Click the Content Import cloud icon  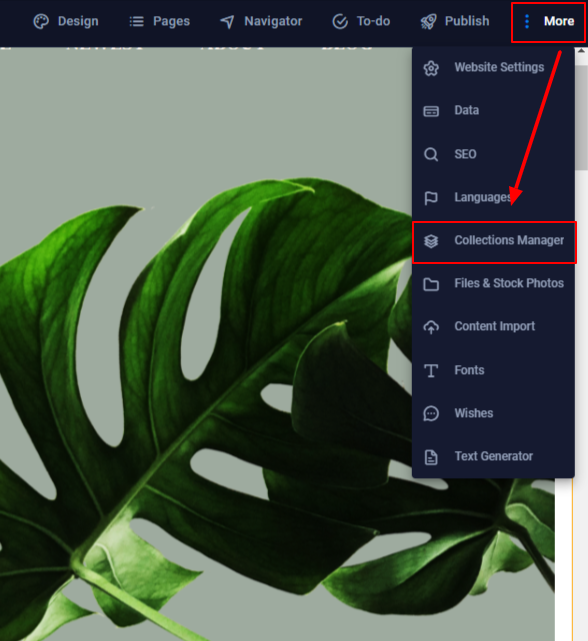pos(431,327)
